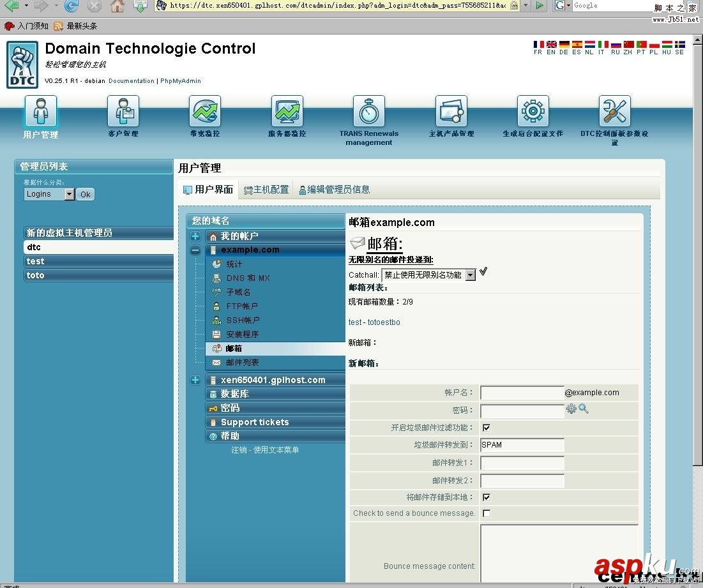Click the 帐户名 input field
The image size is (703, 588).
[522, 393]
